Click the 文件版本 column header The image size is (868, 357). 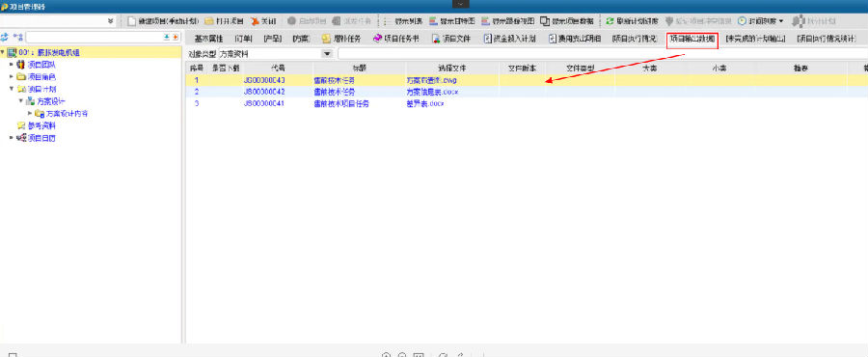point(522,69)
